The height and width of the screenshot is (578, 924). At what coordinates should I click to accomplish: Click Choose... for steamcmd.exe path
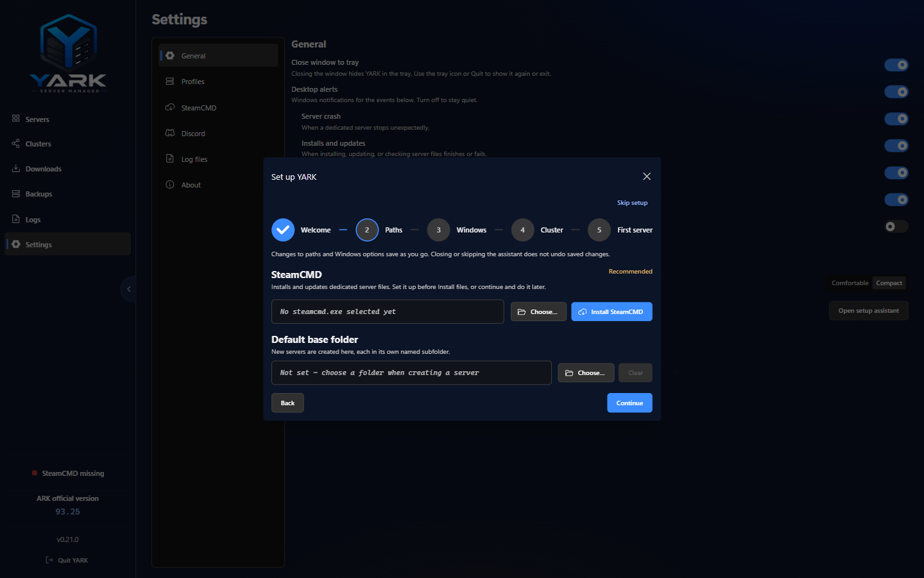point(538,311)
